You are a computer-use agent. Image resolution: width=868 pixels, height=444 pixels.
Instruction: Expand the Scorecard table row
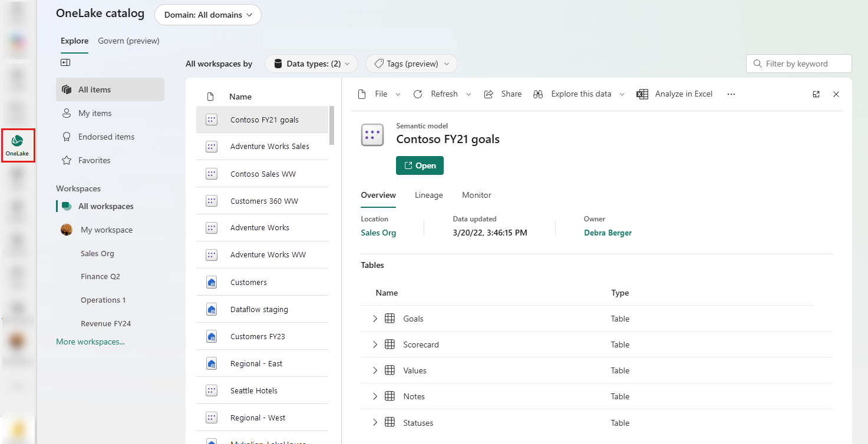pyautogui.click(x=375, y=344)
